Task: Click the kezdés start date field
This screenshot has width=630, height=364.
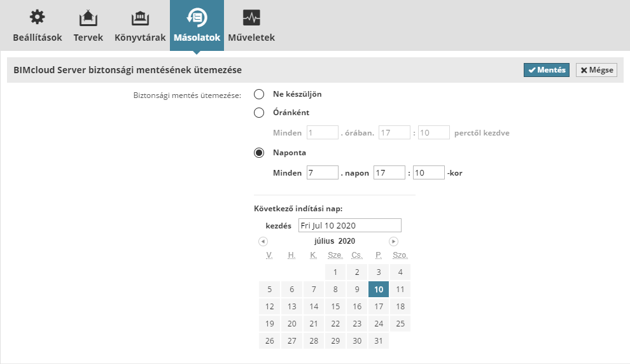Action: (x=350, y=225)
